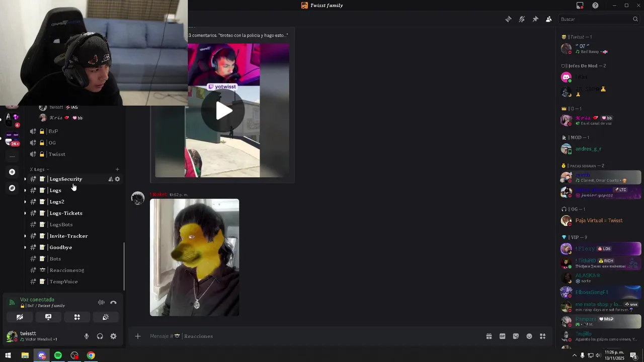Create invite for LogsSecurity channel
This screenshot has height=362, width=644.
(111, 179)
